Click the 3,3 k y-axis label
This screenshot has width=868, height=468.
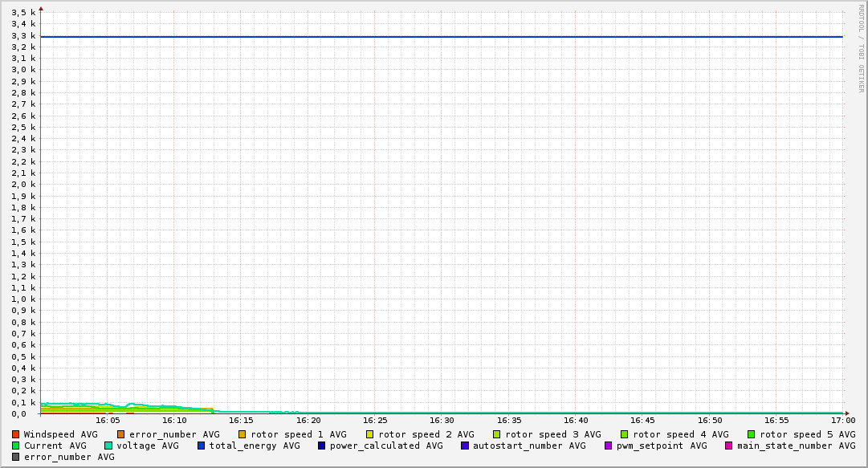click(x=24, y=35)
